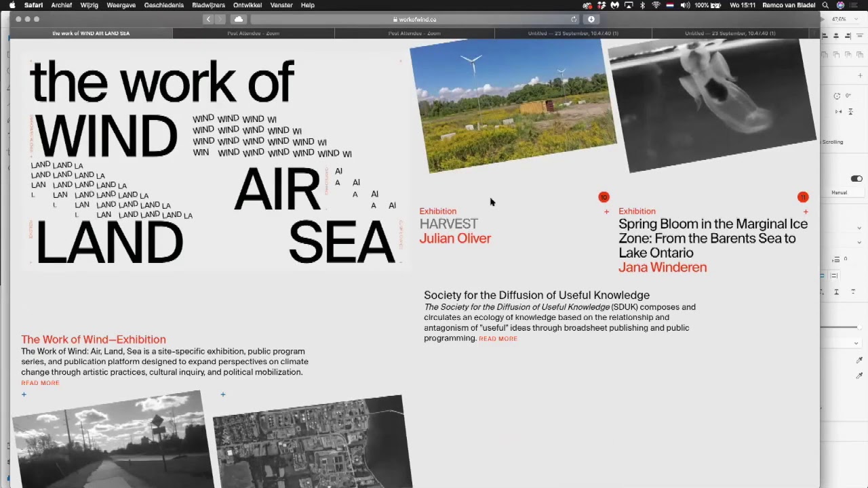This screenshot has width=868, height=488.
Task: Click the workofwind.ca address bar
Action: pyautogui.click(x=415, y=19)
